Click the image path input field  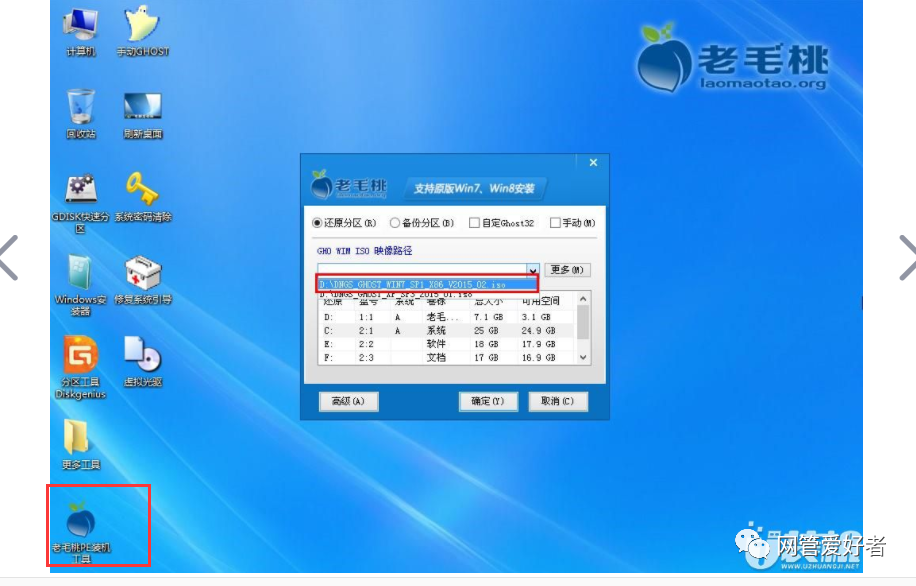(x=422, y=270)
